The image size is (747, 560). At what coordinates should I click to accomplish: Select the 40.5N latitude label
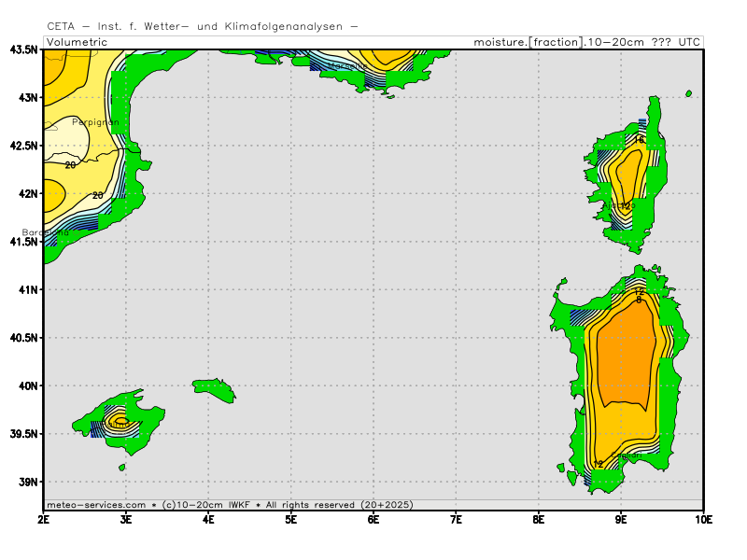click(23, 338)
